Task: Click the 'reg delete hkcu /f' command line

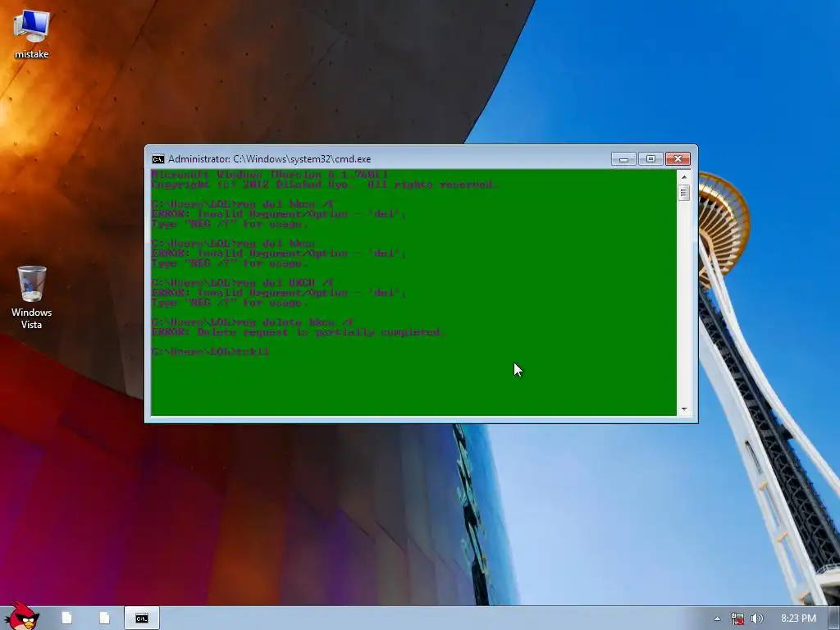Action: coord(253,322)
